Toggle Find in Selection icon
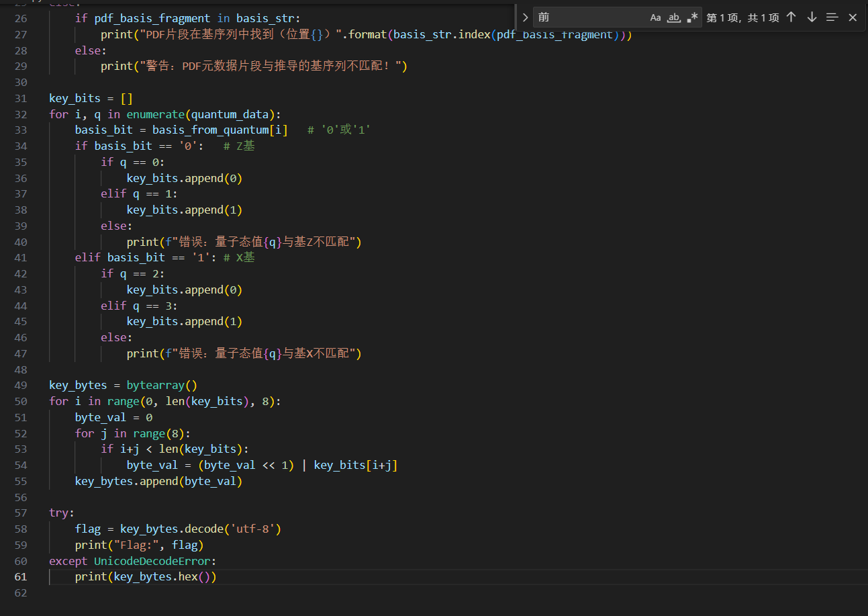The width and height of the screenshot is (868, 616). click(x=832, y=17)
